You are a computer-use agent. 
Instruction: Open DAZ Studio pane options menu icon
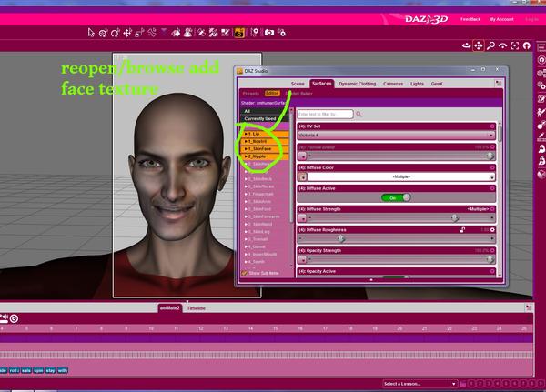(x=499, y=84)
